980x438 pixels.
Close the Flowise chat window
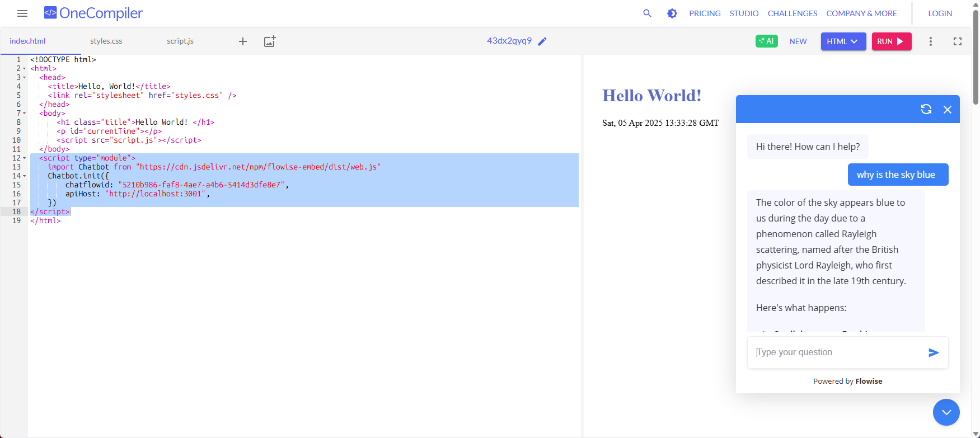tap(948, 110)
